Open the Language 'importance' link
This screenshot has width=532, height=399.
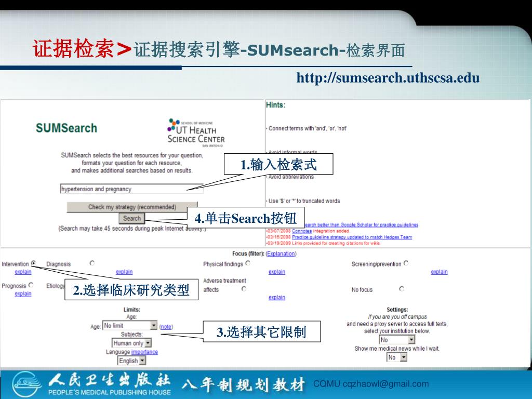click(144, 352)
